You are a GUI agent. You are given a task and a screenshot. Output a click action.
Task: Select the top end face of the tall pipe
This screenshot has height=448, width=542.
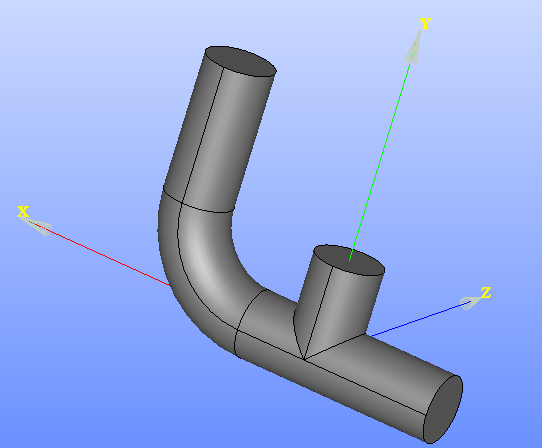[241, 61]
